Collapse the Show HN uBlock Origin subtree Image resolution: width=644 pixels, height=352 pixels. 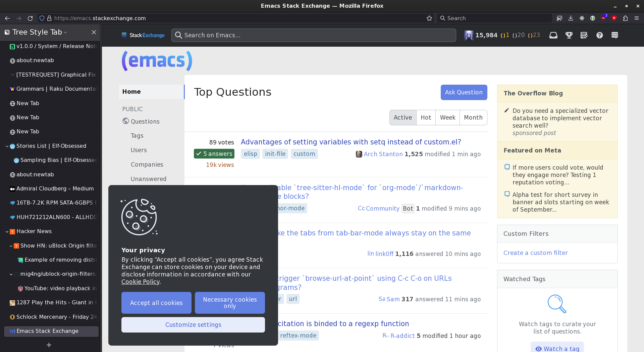tap(11, 246)
